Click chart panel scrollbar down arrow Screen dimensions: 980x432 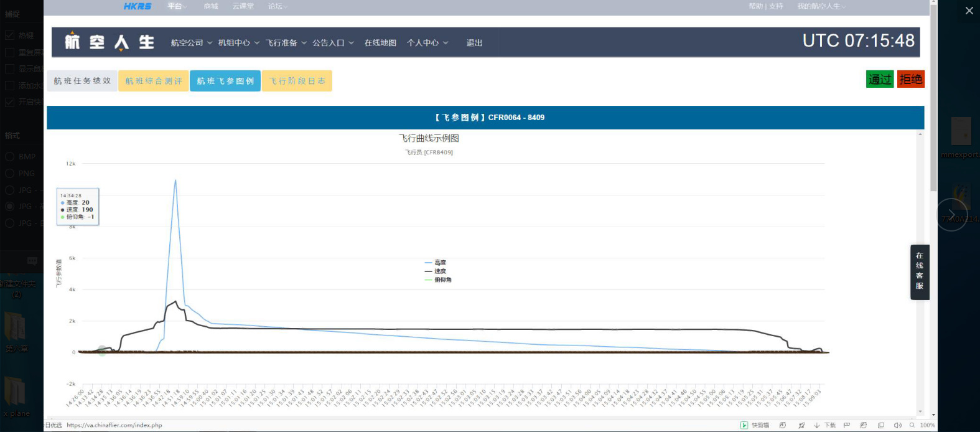point(920,411)
